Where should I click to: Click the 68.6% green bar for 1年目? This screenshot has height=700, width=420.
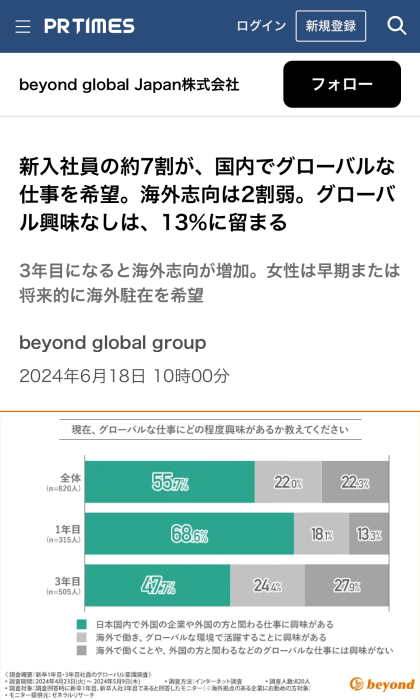tap(189, 534)
